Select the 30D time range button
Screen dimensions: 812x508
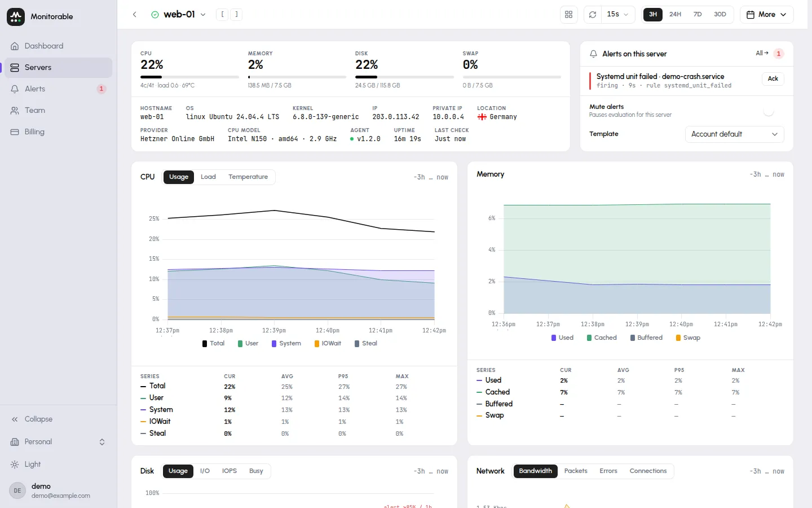tap(720, 15)
